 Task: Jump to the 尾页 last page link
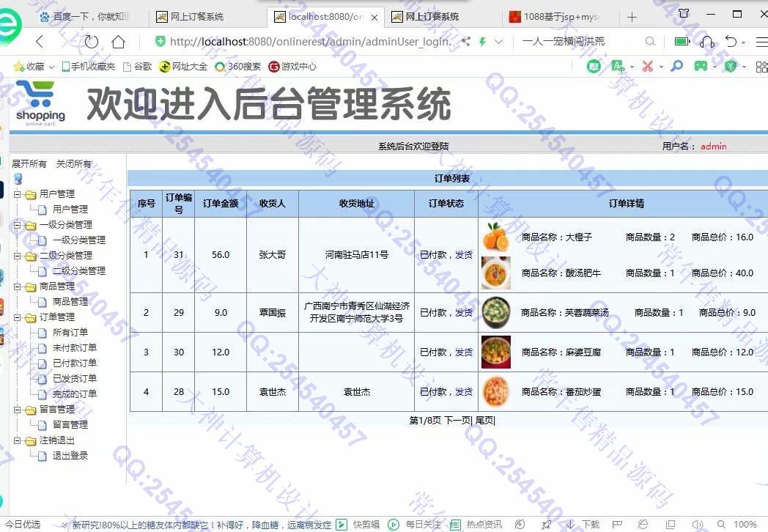484,421
